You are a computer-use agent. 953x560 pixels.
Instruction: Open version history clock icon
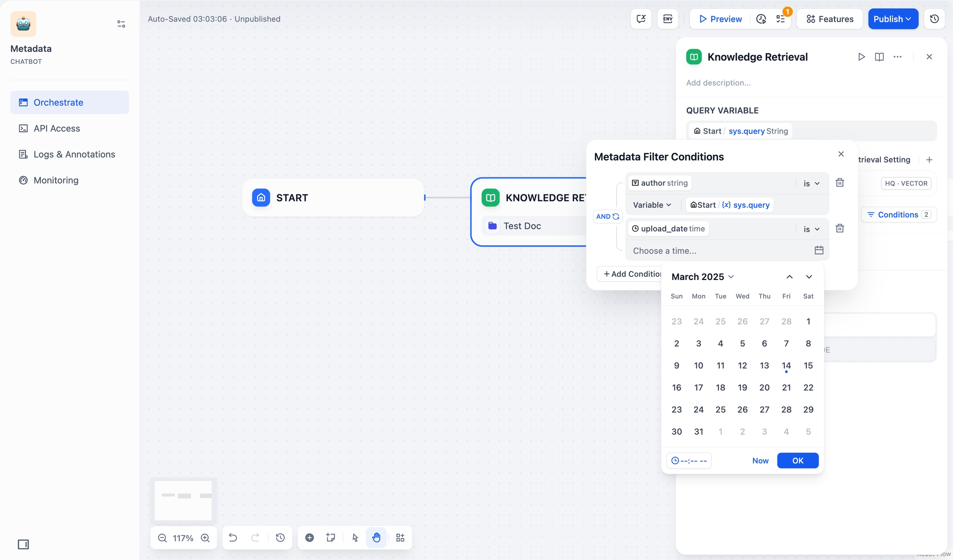[934, 19]
